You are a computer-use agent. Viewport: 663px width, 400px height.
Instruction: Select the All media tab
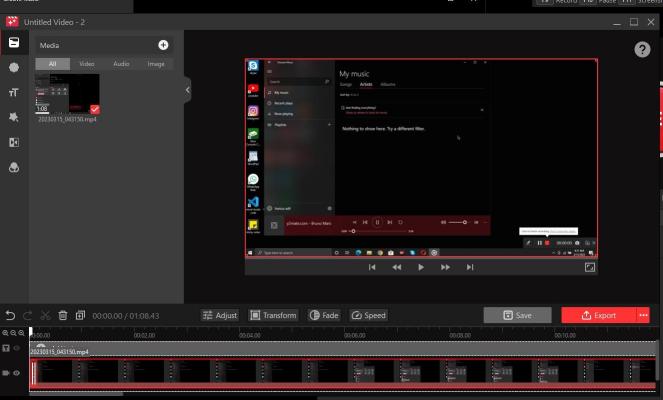(x=52, y=64)
